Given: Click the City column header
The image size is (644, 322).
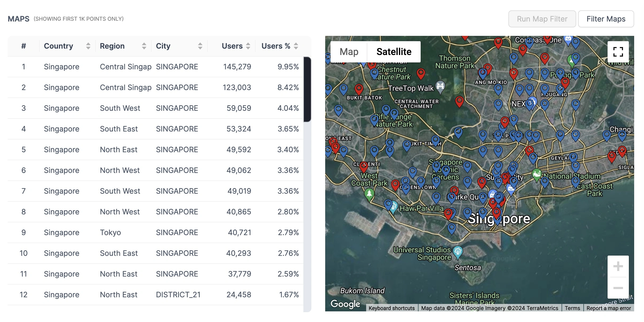Looking at the screenshot, I should (179, 46).
